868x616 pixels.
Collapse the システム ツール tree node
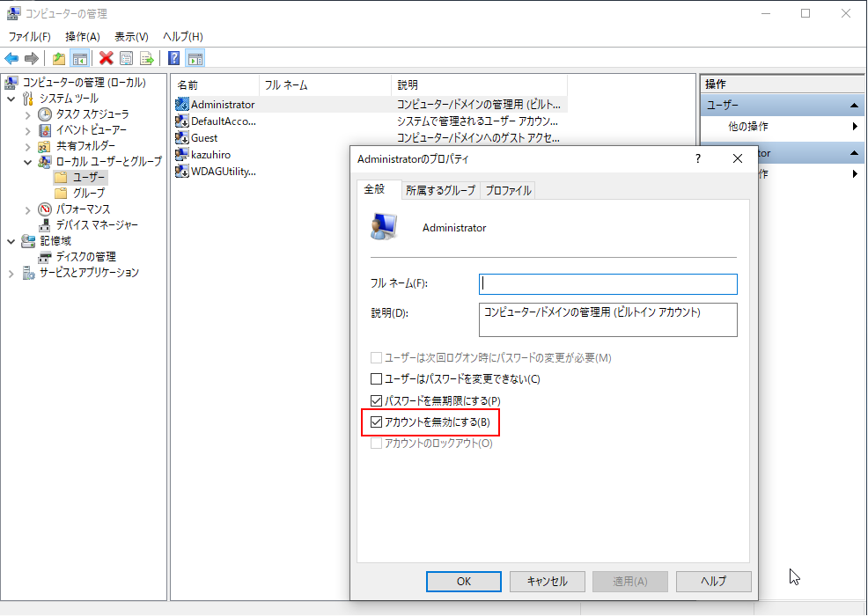(x=11, y=99)
